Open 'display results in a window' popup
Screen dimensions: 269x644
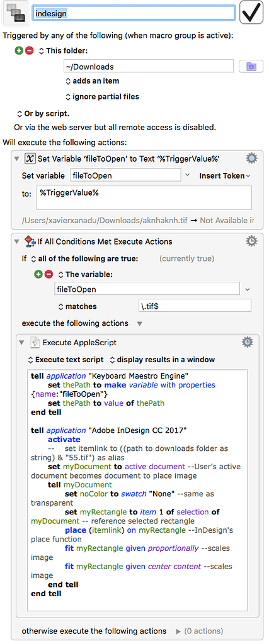tap(162, 360)
